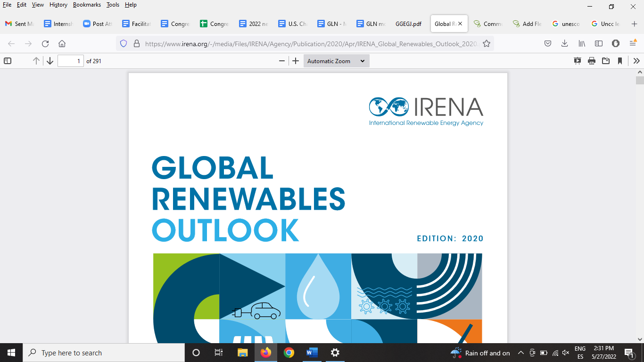Viewport: 644px width, 362px height.
Task: Bookmark this page with the star icon
Action: (x=487, y=43)
